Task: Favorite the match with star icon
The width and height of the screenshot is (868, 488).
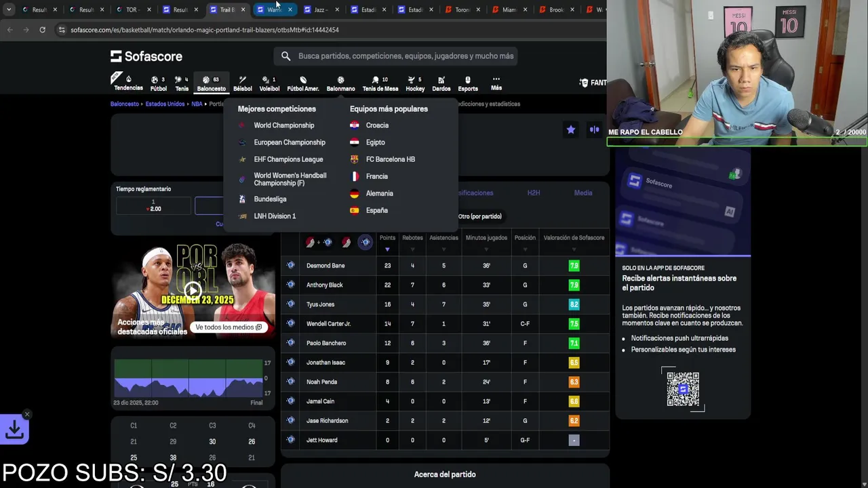Action: 571,129
